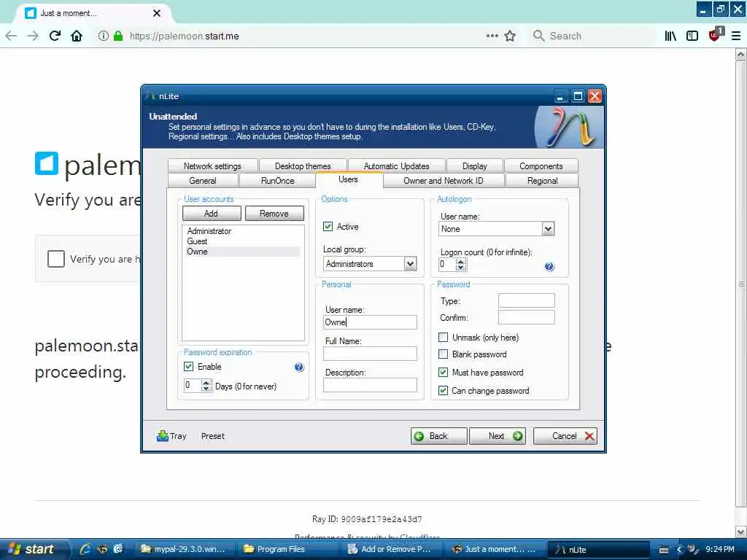This screenshot has width=747, height=560.
Task: Open Preset in nLite footer
Action: click(x=212, y=436)
